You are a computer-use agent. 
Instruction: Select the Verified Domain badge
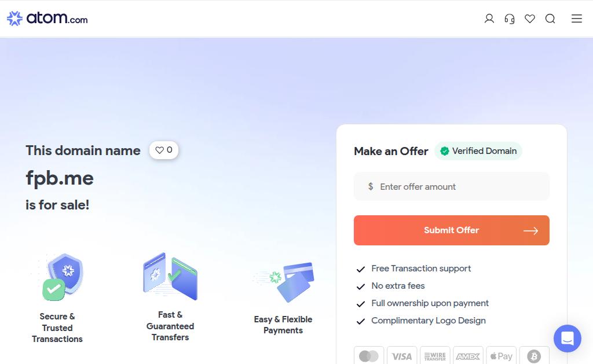(x=478, y=151)
